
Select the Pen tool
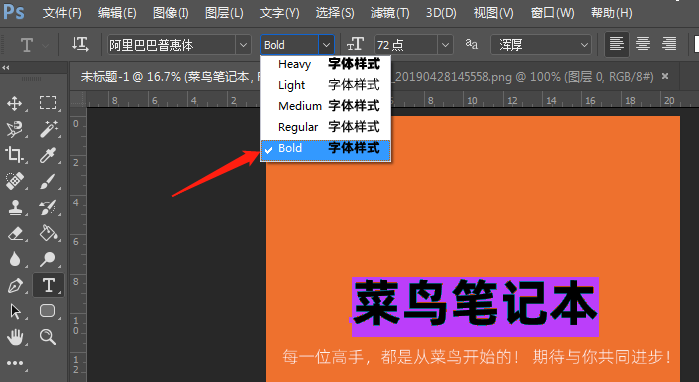[15, 285]
